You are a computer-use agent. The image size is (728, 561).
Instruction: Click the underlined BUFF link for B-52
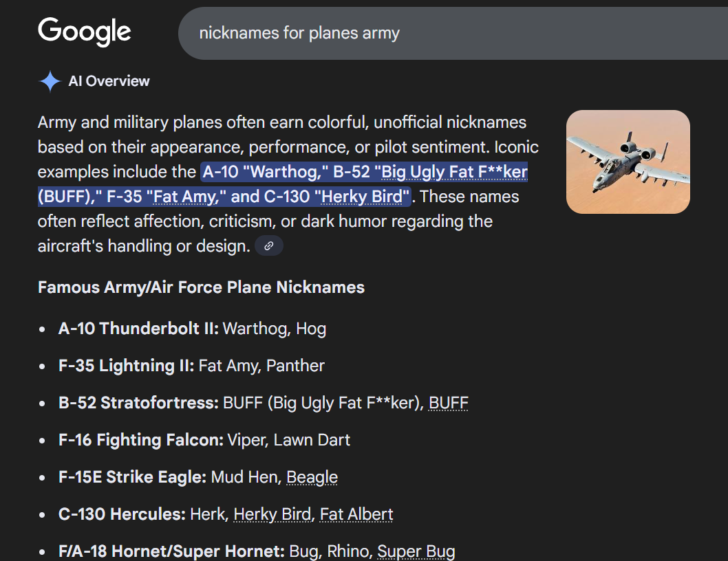coord(448,402)
